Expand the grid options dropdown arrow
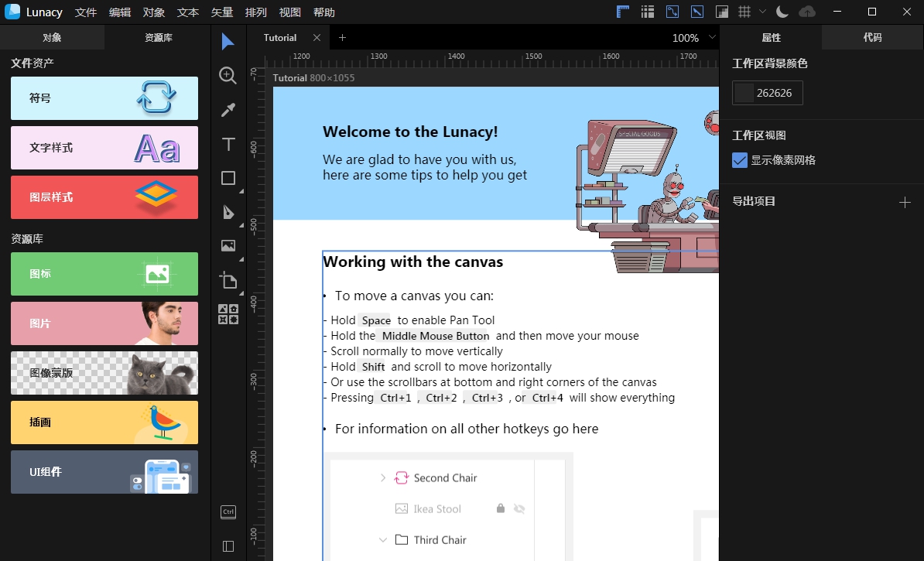This screenshot has width=924, height=561. tap(763, 12)
